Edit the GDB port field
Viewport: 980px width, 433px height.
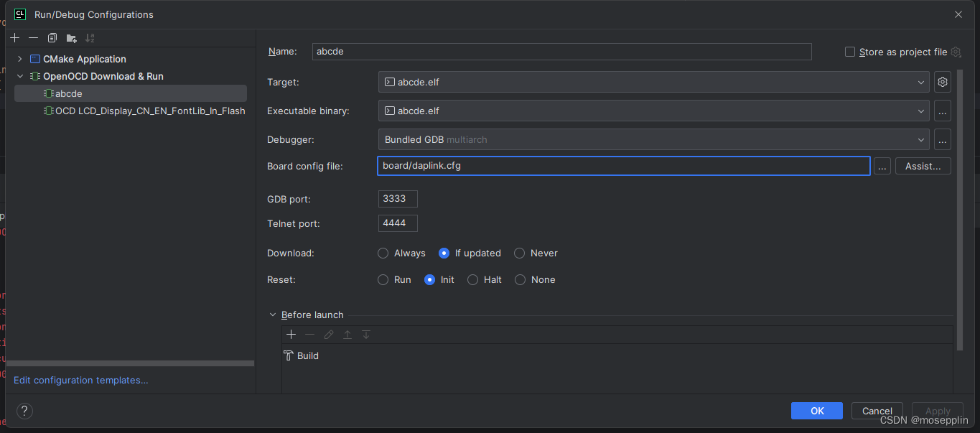[x=396, y=198]
